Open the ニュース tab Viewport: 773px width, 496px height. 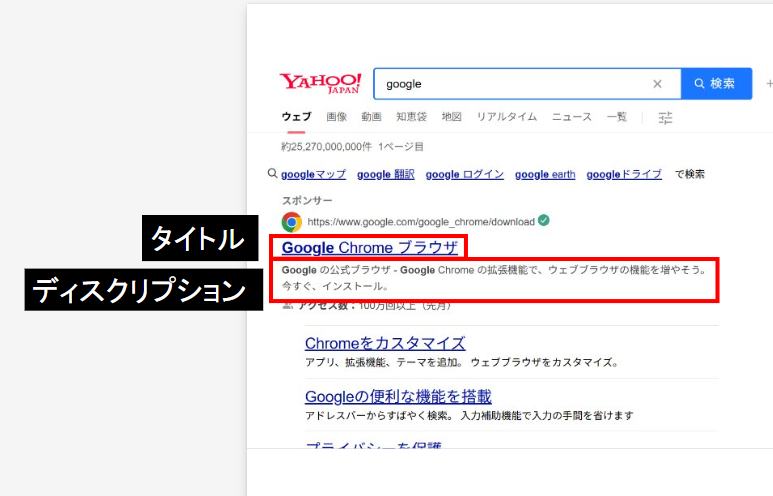point(571,117)
